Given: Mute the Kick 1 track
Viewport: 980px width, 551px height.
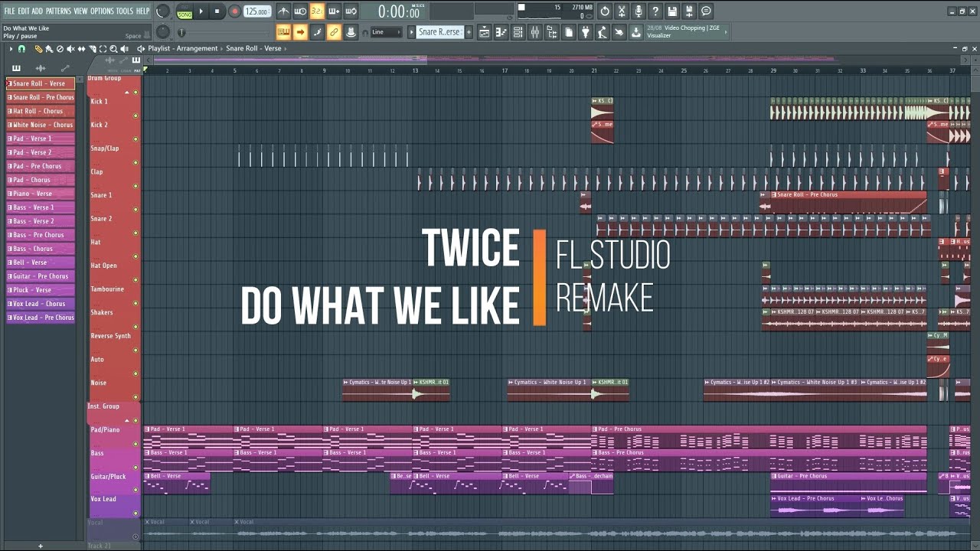Looking at the screenshot, I should (x=136, y=116).
